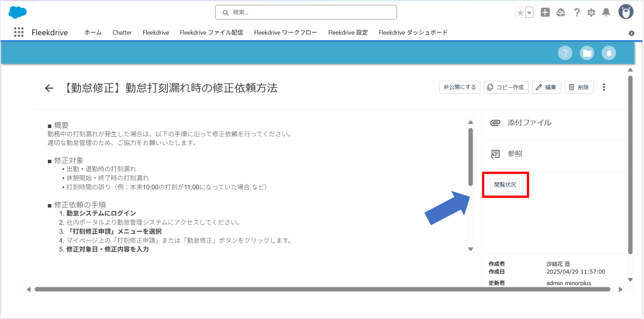Click step 修正対象日・修正内容を入力

[107, 249]
